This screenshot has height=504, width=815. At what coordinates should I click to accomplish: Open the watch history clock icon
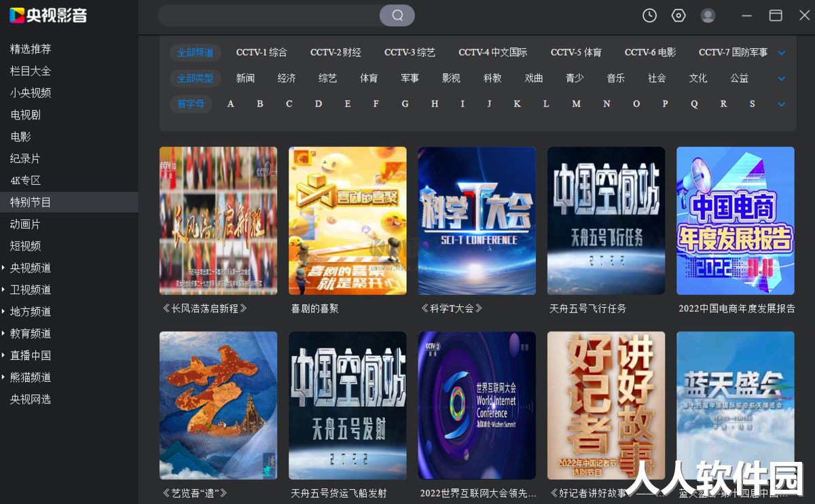(650, 16)
